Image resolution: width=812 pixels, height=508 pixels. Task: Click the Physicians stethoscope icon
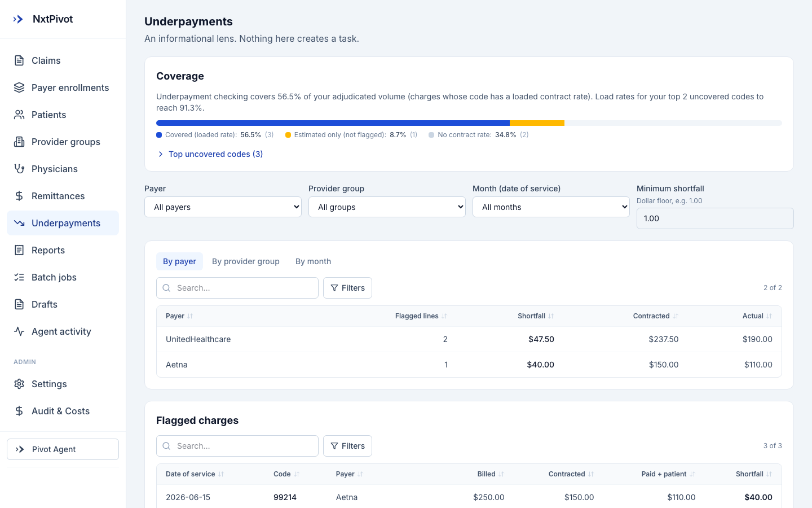pyautogui.click(x=19, y=169)
